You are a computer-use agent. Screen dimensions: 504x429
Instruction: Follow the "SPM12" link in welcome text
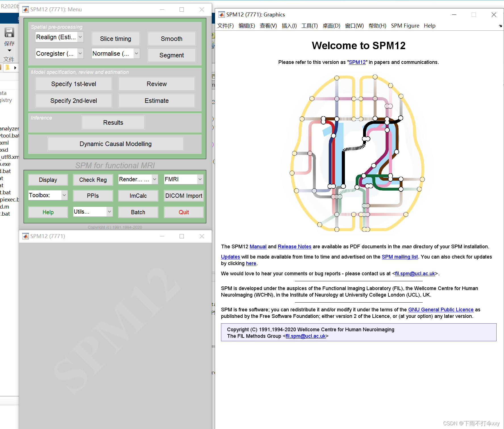tap(357, 62)
